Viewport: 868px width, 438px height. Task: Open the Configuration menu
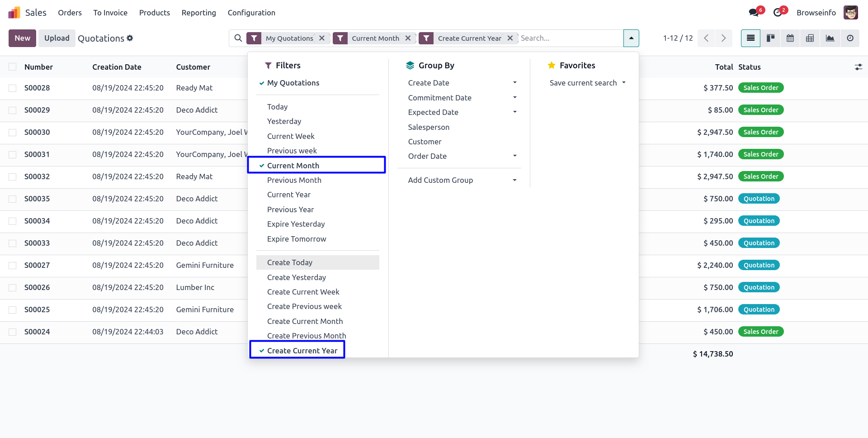251,13
